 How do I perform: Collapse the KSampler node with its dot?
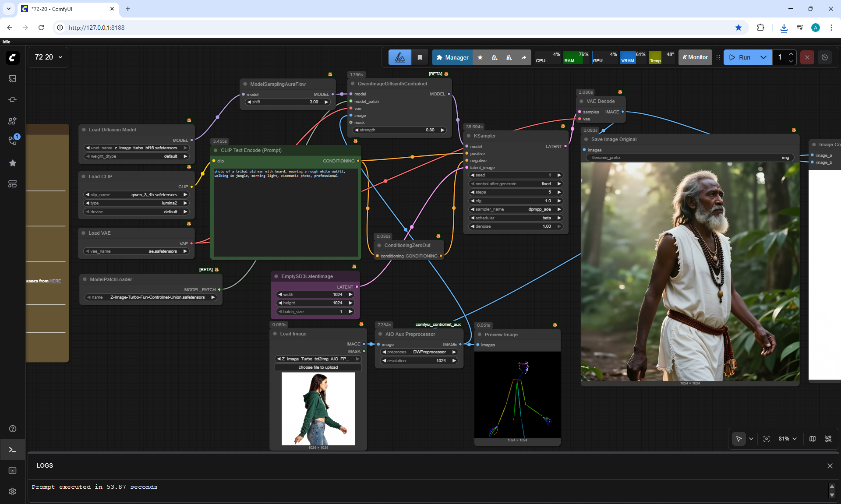[x=468, y=136]
